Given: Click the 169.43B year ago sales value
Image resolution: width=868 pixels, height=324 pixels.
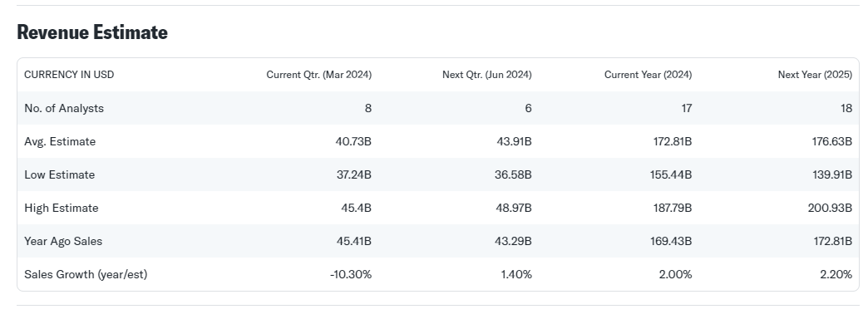Looking at the screenshot, I should click(672, 241).
